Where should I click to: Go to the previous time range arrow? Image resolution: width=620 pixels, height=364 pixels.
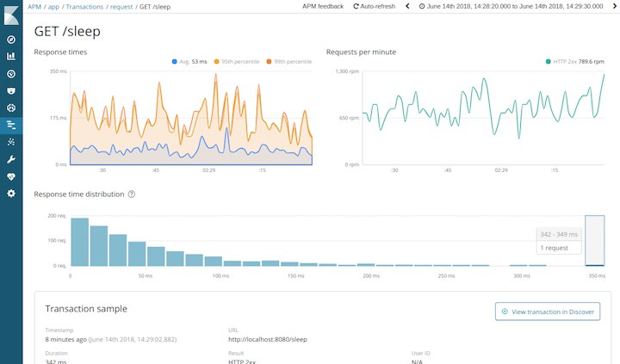click(407, 6)
